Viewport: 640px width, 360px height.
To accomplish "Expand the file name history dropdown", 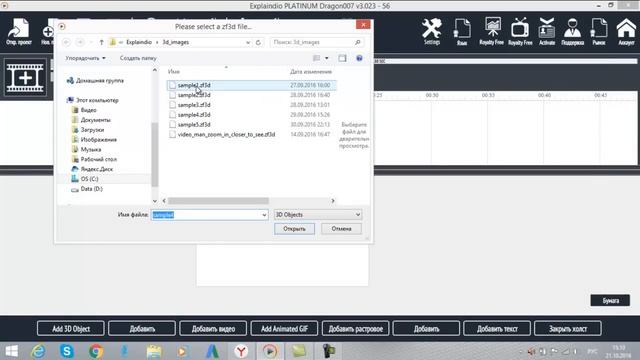I will tap(264, 215).
